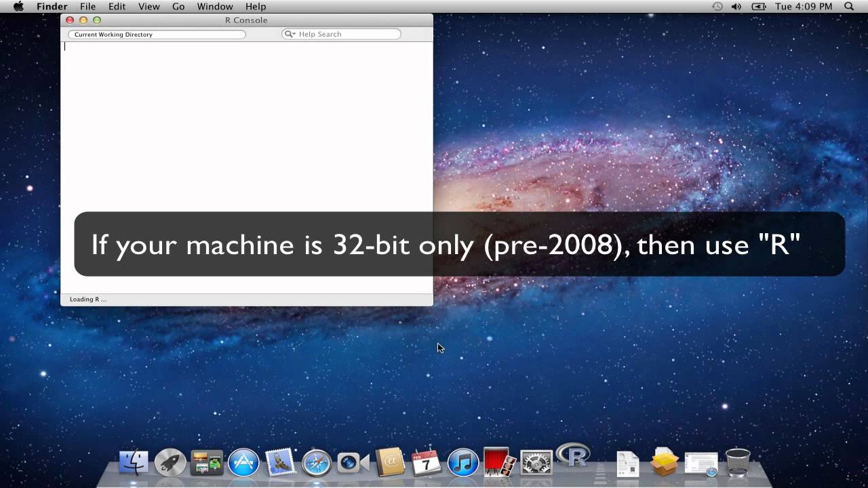Viewport: 868px width, 488px height.
Task: Open iCal calendar icon in Dock
Action: pyautogui.click(x=427, y=462)
